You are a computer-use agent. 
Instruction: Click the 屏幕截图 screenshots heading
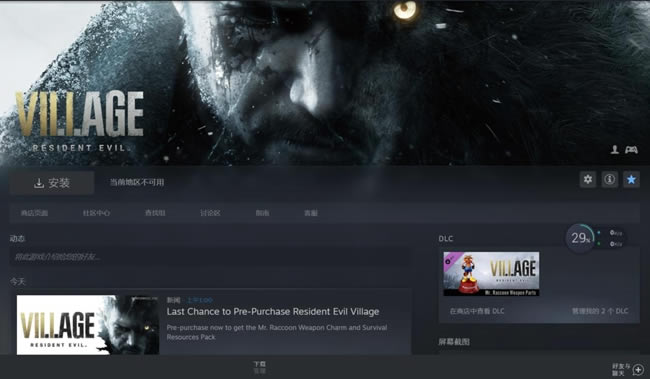(454, 342)
